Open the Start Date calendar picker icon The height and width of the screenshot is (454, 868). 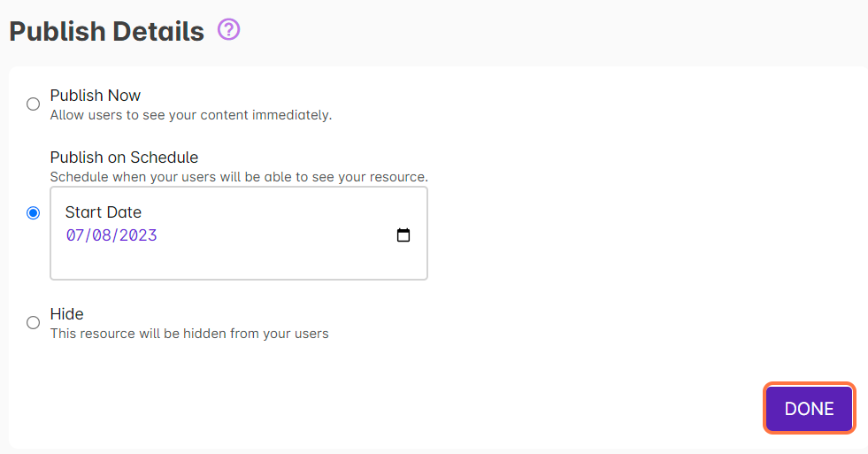tap(403, 235)
